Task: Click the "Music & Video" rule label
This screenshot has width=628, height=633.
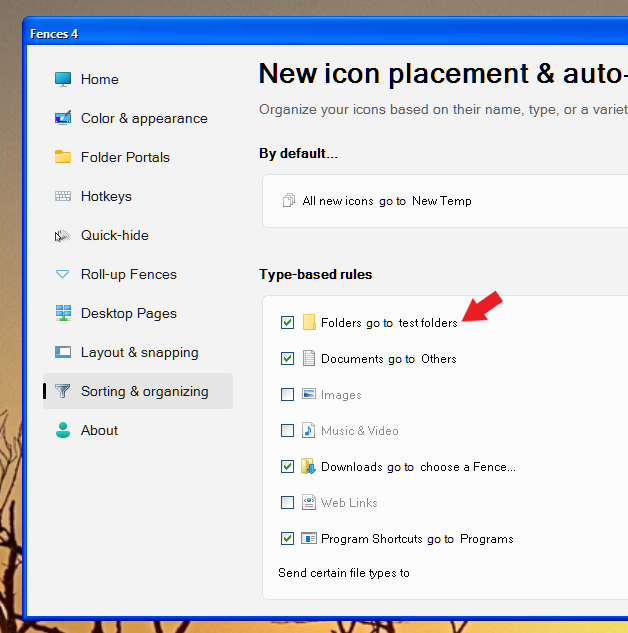Action: point(360,431)
